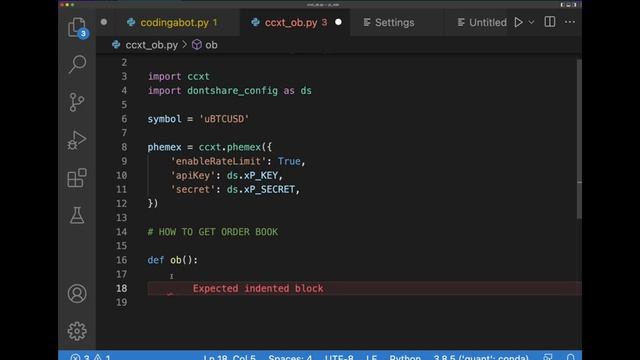640x360 pixels.
Task: Click line number 16 in gutter
Action: click(121, 260)
